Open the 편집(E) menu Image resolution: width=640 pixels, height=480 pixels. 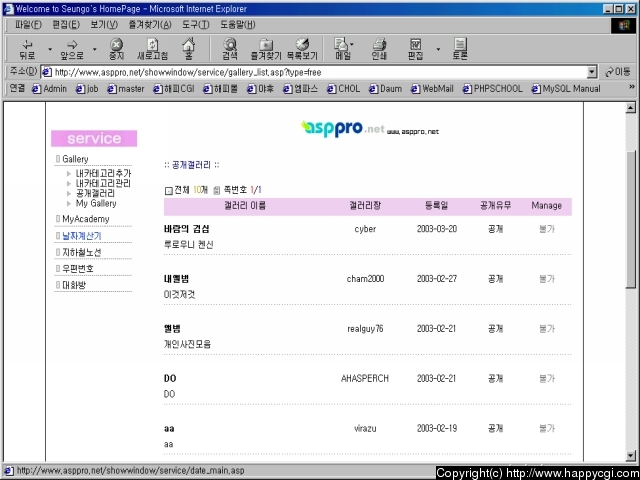pyautogui.click(x=66, y=25)
